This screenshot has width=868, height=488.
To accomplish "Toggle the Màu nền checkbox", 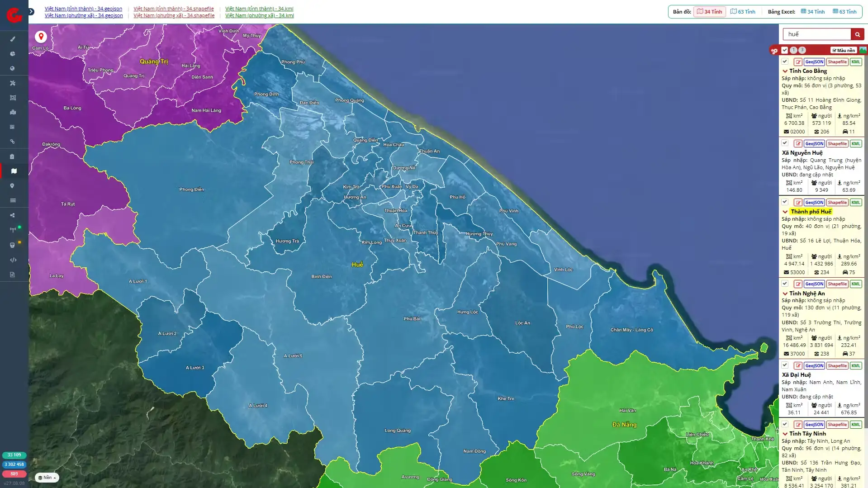I will click(x=843, y=50).
